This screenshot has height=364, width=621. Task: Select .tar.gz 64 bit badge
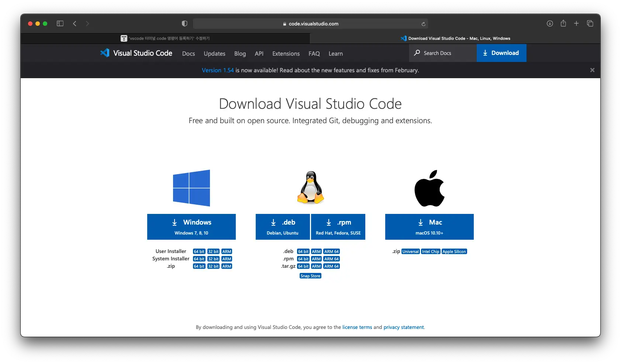tap(303, 266)
